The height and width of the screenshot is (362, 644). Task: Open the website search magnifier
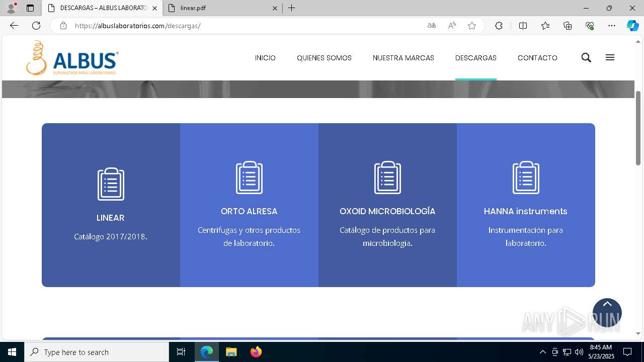[x=586, y=58]
